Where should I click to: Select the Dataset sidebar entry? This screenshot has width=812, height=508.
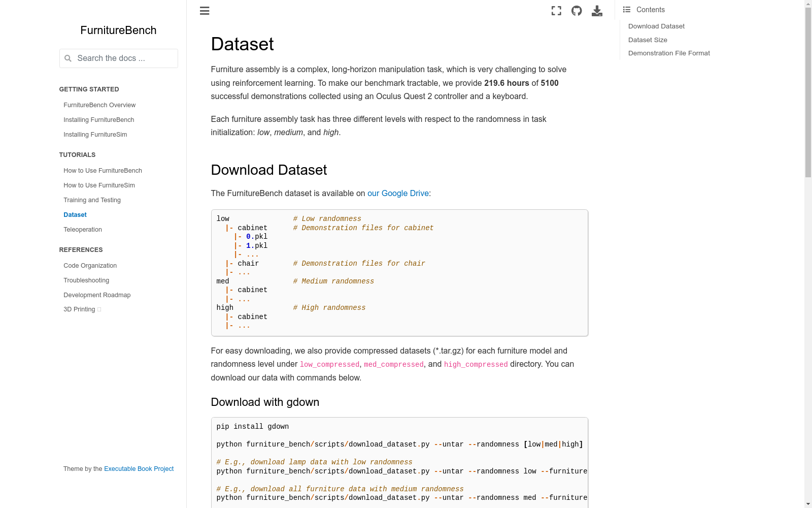coord(75,215)
